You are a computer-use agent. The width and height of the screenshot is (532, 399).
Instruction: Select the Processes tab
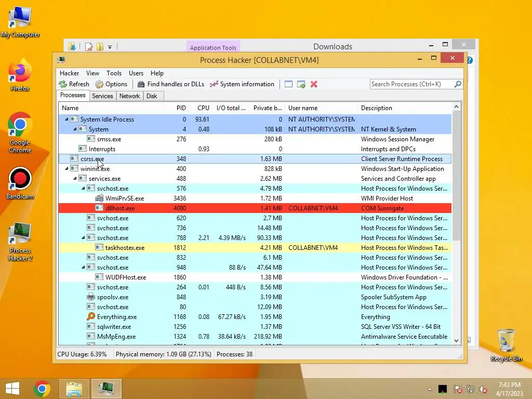click(73, 96)
